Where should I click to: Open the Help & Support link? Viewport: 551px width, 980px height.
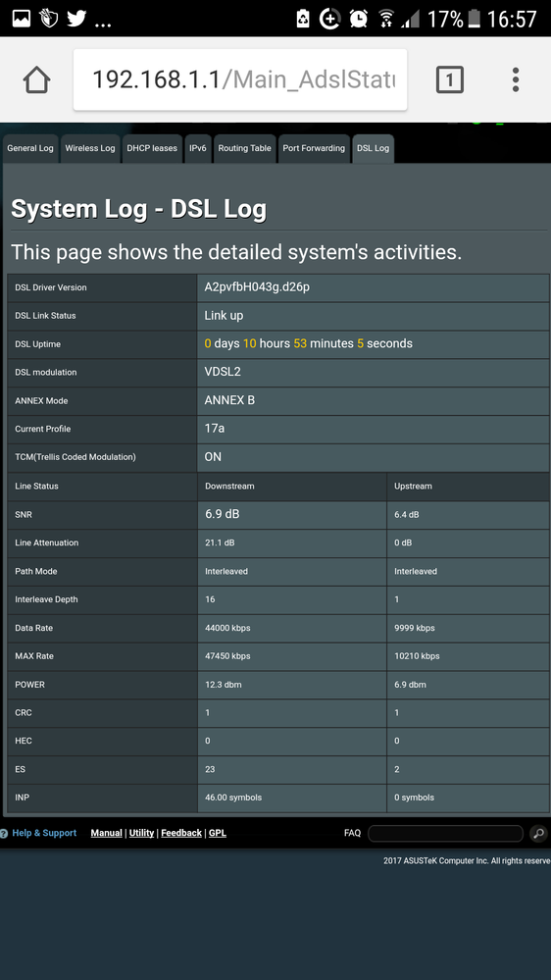[44, 833]
